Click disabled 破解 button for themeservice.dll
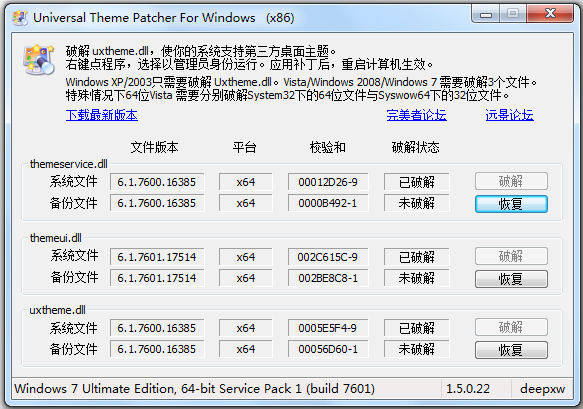The width and height of the screenshot is (583, 409). click(511, 181)
